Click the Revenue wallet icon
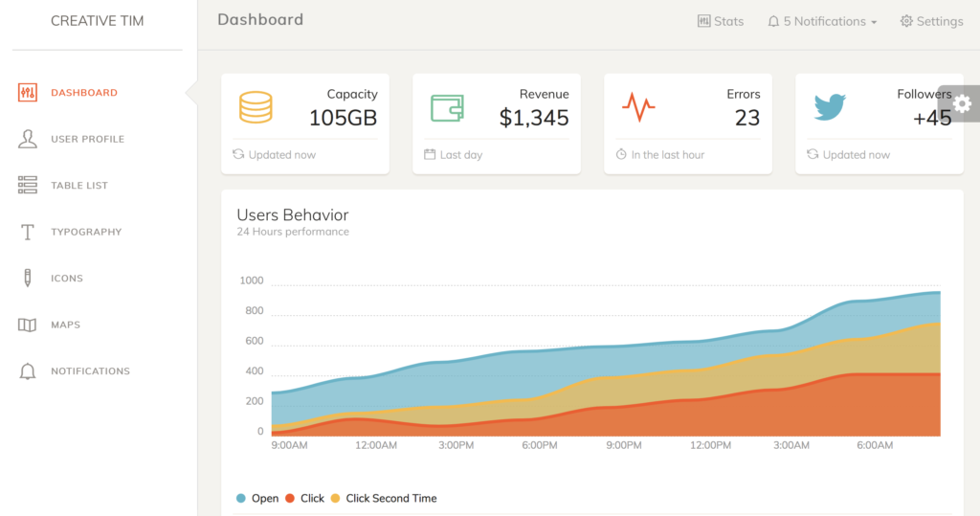Screen dimensions: 980x516 pyautogui.click(x=447, y=107)
